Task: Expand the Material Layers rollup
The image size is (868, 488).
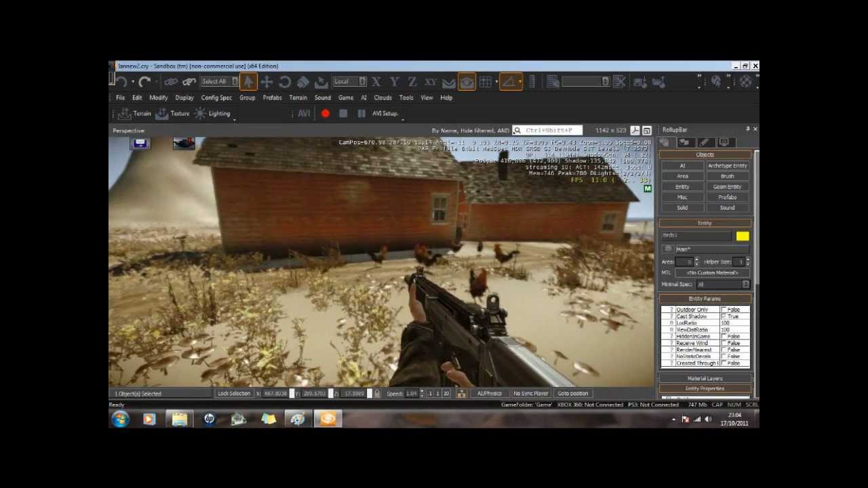Action: pos(705,379)
